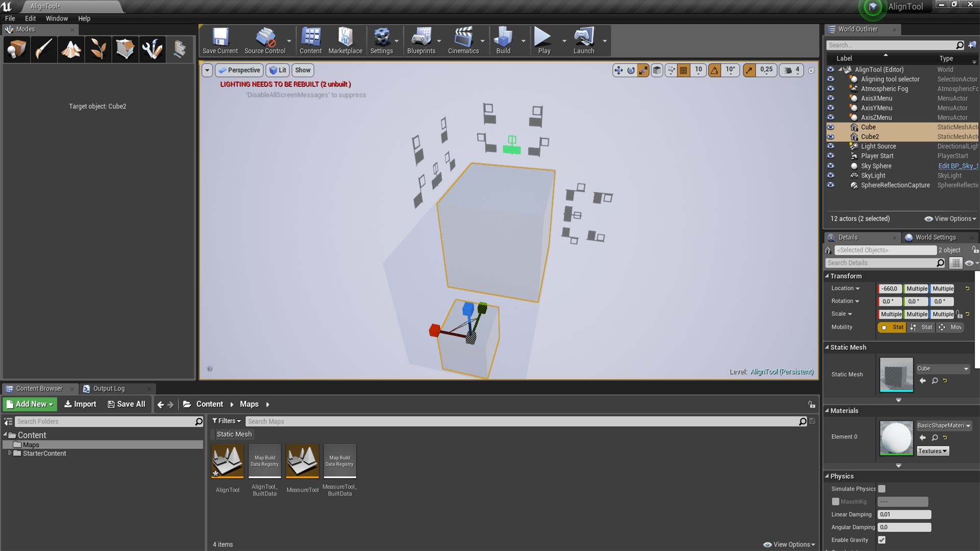Click Add New button in Content Browser
This screenshot has width=980, height=551.
point(30,404)
